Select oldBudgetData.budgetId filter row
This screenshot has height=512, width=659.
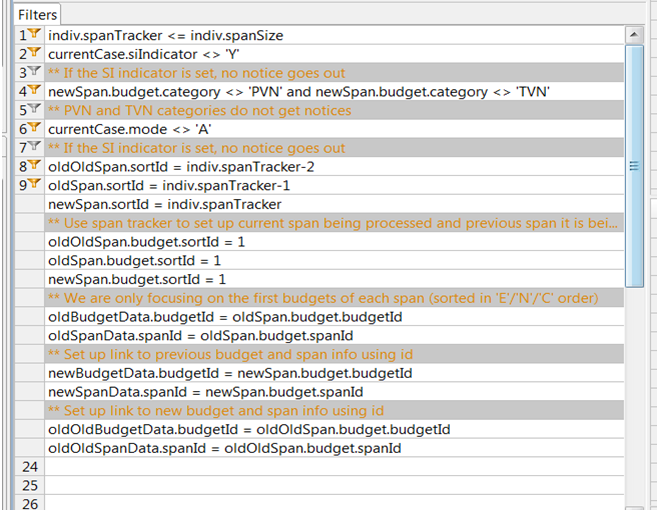[x=334, y=317]
